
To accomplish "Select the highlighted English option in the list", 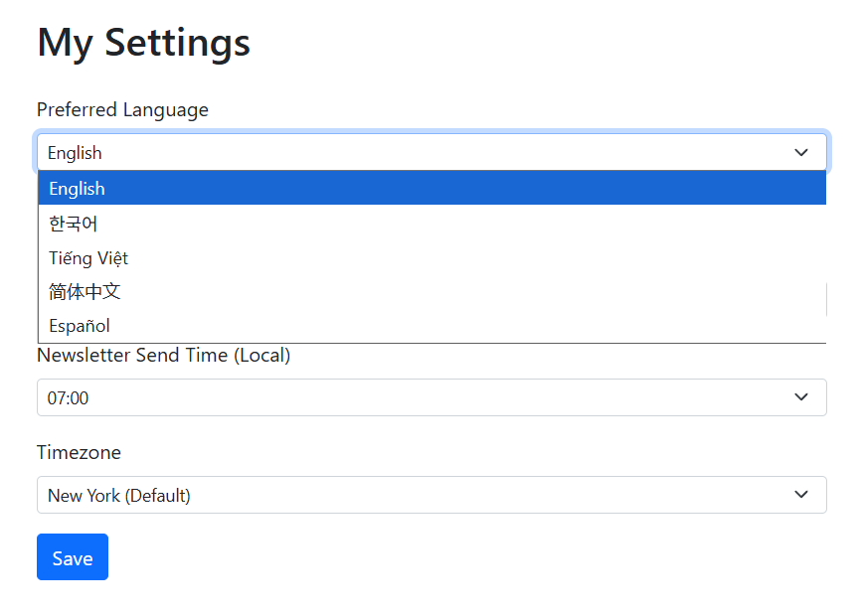I will (x=78, y=189).
